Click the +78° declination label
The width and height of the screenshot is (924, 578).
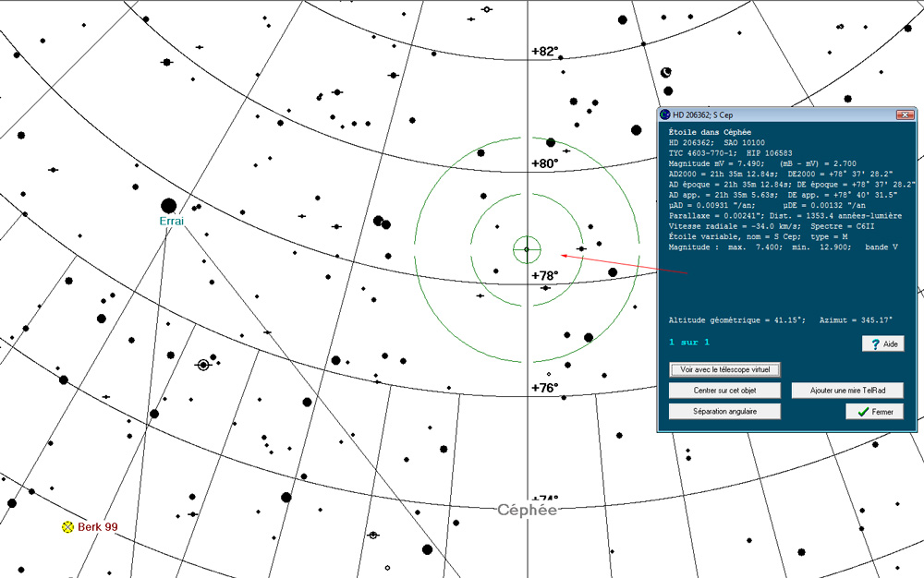tap(544, 275)
